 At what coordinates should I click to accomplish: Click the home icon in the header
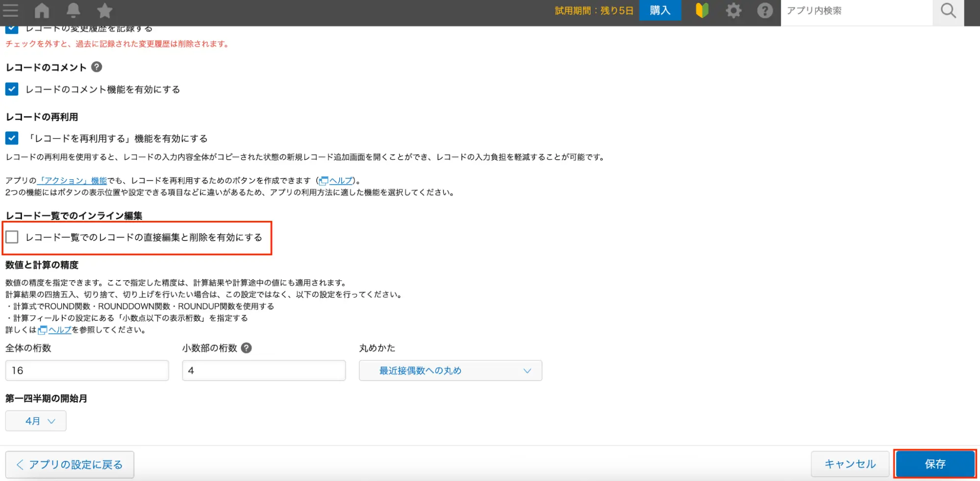coord(42,10)
